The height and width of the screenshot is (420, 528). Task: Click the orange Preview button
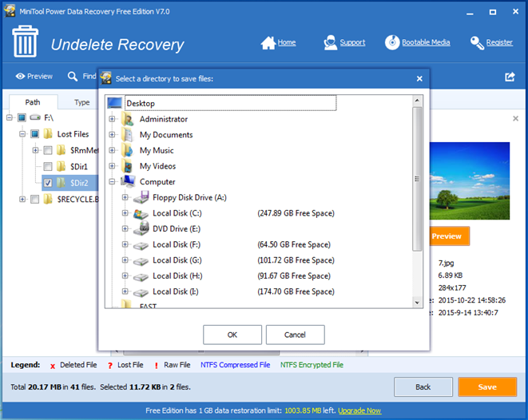click(449, 236)
